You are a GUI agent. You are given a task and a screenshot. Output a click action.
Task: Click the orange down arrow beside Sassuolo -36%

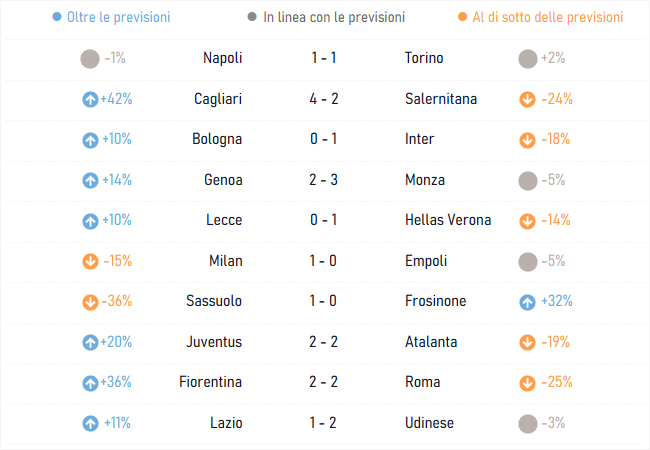[x=90, y=302]
